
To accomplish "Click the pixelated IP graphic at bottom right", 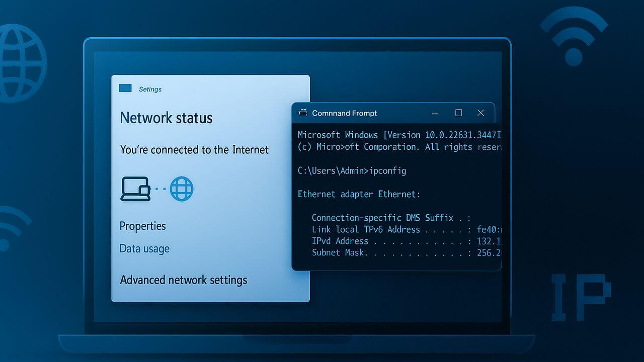I will coord(581,297).
